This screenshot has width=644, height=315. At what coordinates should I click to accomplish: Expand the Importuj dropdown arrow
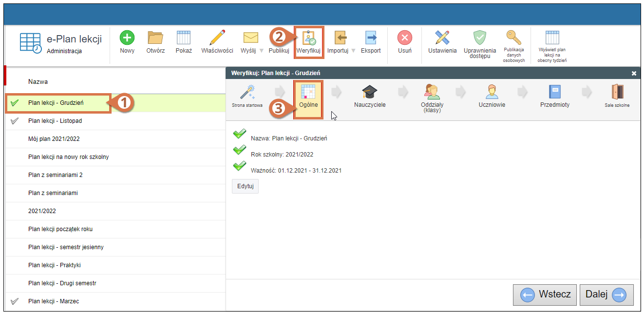point(353,51)
